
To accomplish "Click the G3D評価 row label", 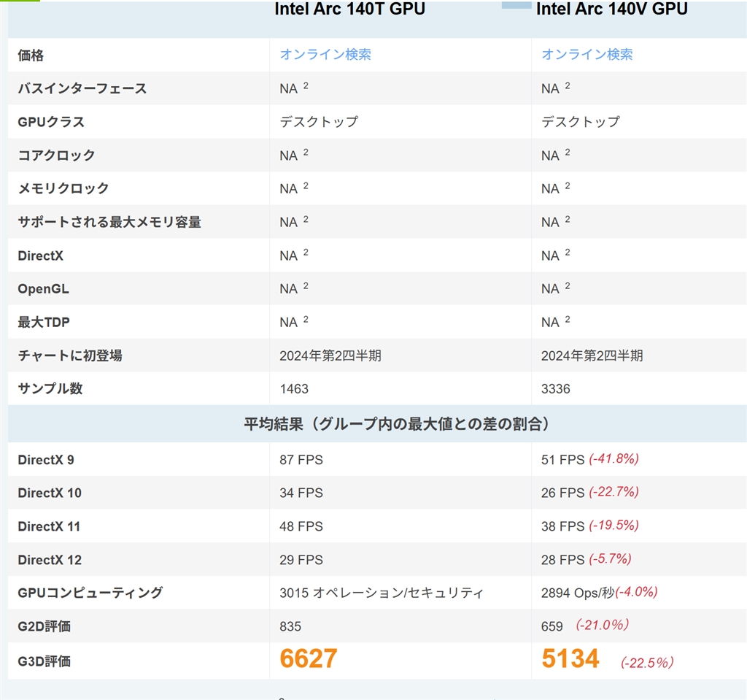I will tap(44, 661).
